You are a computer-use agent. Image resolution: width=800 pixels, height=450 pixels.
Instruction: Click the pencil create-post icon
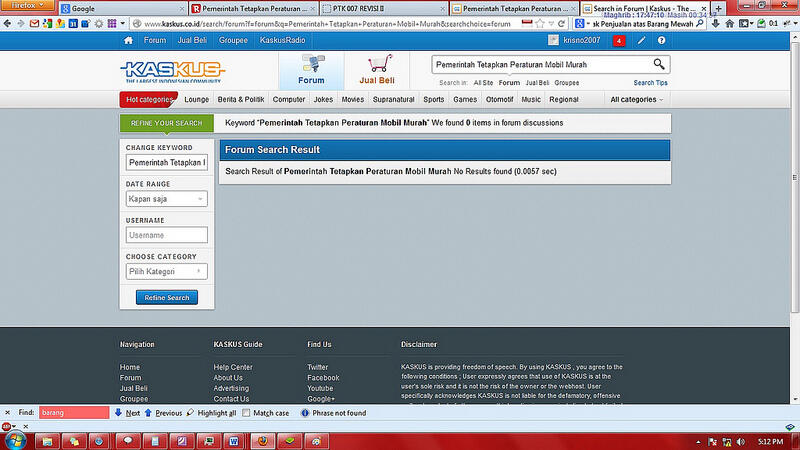pos(641,40)
